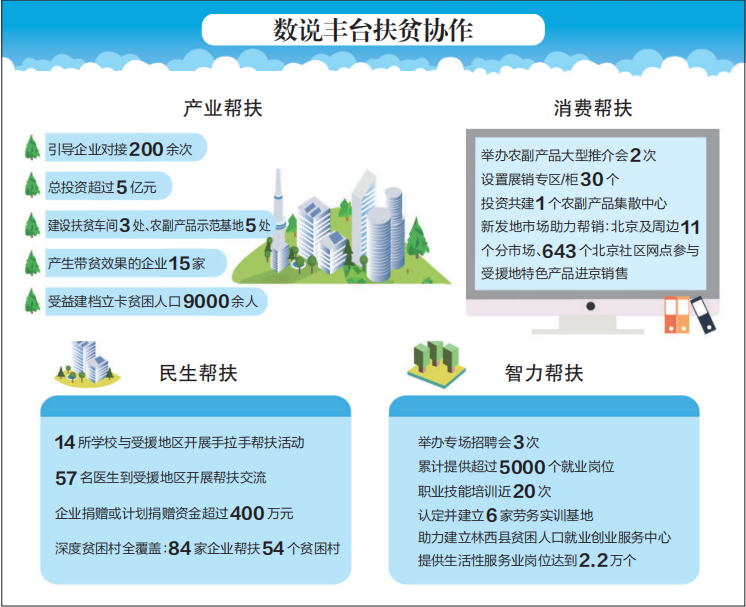Click the line 举办专场招聘会3次
Screen dimensions: 746x607
pyautogui.click(x=478, y=442)
